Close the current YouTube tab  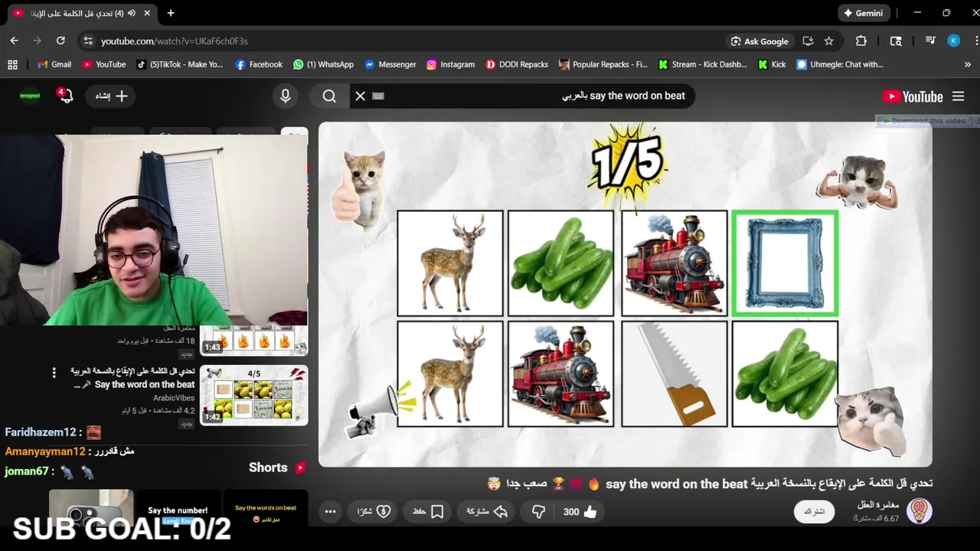[147, 13]
